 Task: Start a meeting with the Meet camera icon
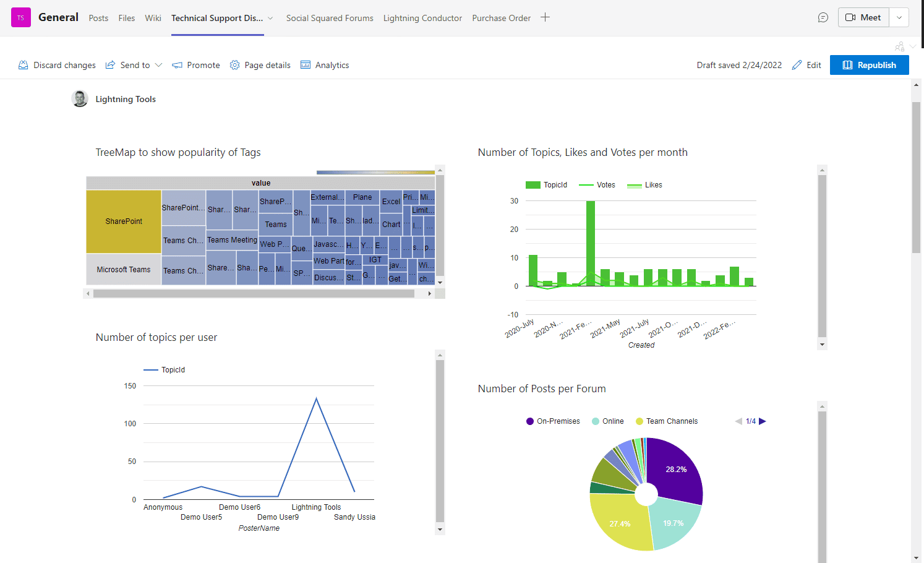850,17
